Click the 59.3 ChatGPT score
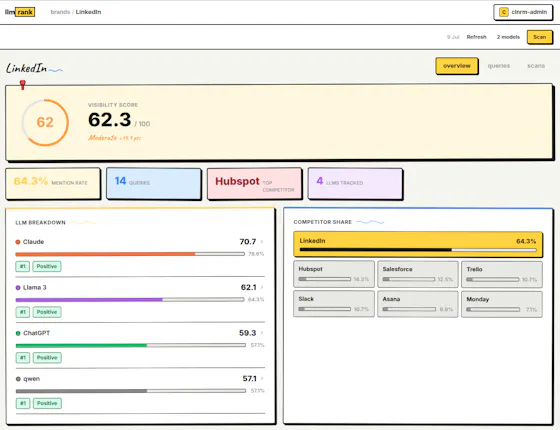The height and width of the screenshot is (430, 560). coord(248,333)
